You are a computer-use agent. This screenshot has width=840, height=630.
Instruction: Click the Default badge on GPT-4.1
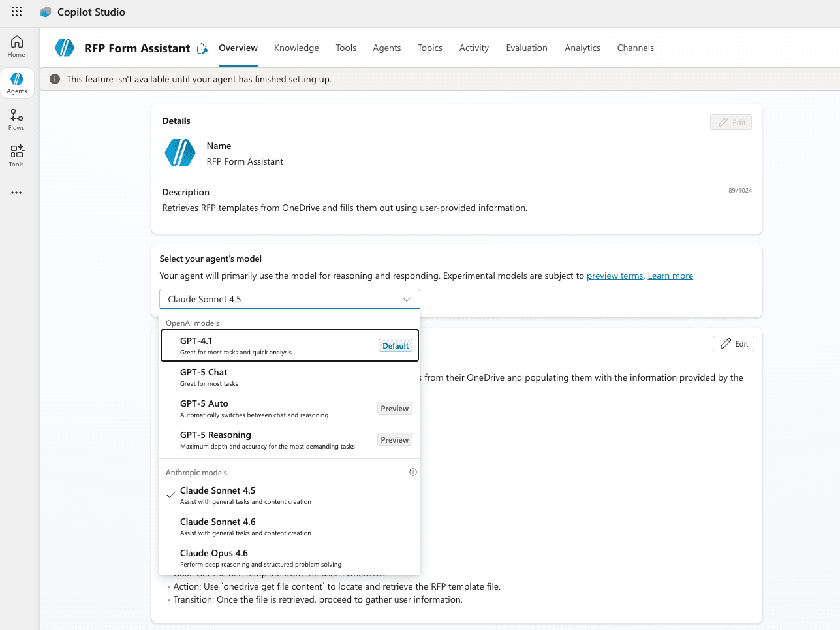point(396,345)
